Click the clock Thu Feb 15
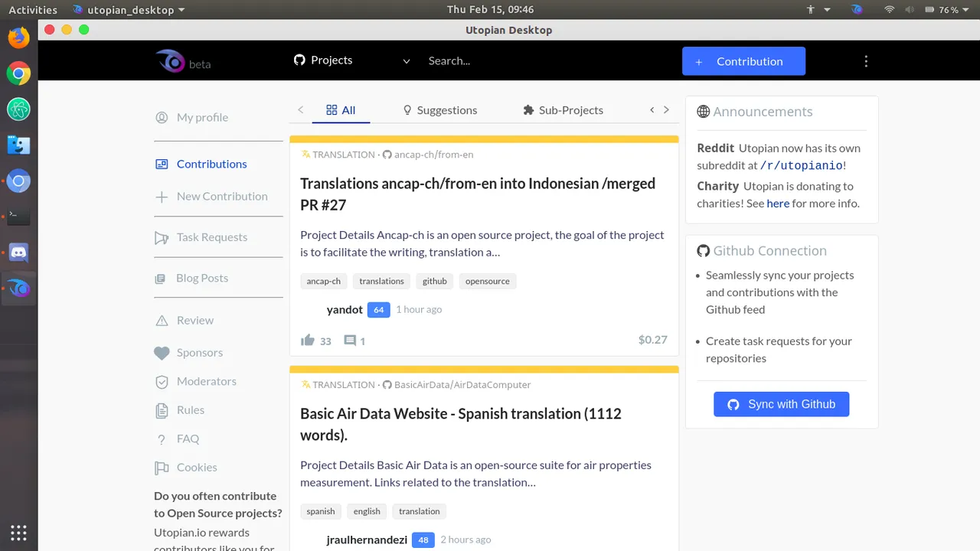This screenshot has height=551, width=980. [x=490, y=10]
